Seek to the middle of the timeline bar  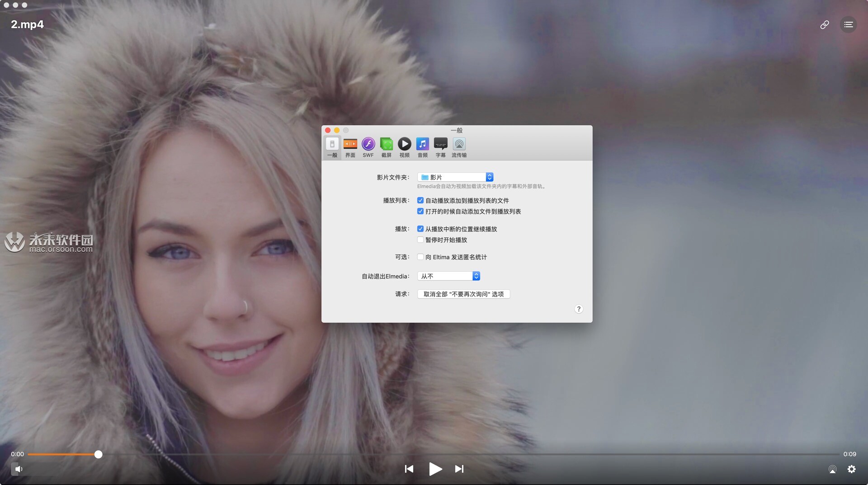tap(434, 454)
